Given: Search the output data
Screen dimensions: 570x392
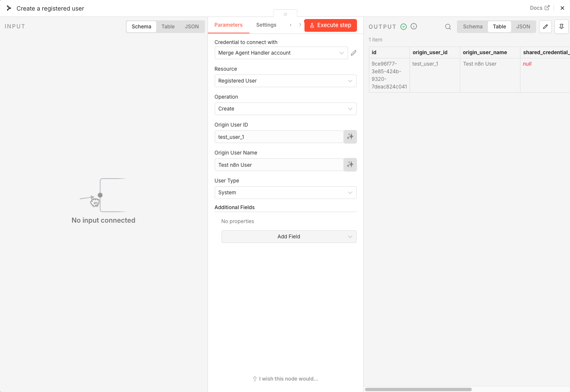Looking at the screenshot, I should coord(448,27).
